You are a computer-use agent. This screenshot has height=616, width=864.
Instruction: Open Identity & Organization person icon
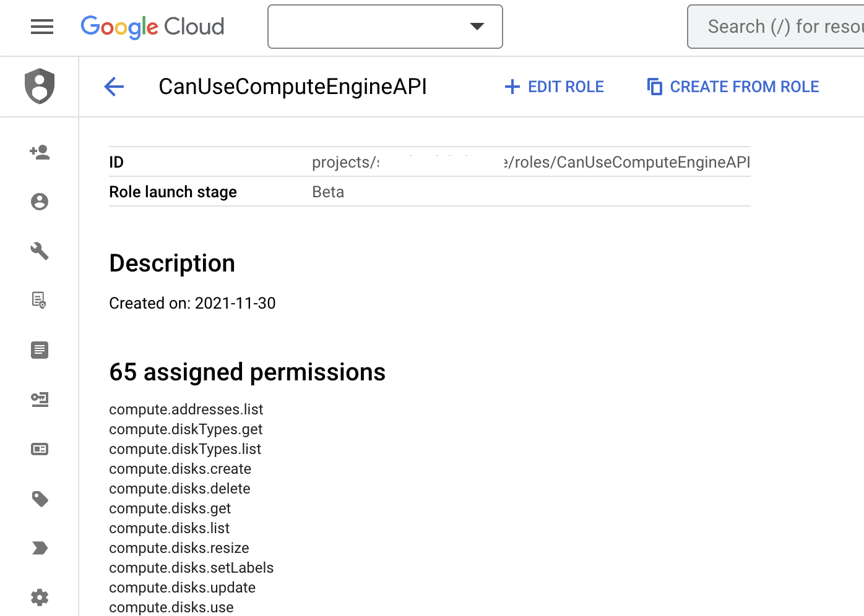39,202
